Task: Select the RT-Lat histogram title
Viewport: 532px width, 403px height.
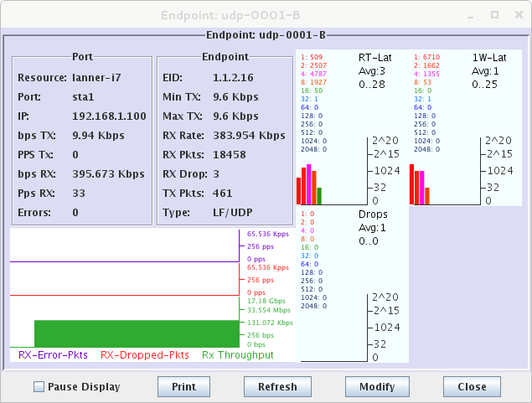Action: click(x=374, y=58)
